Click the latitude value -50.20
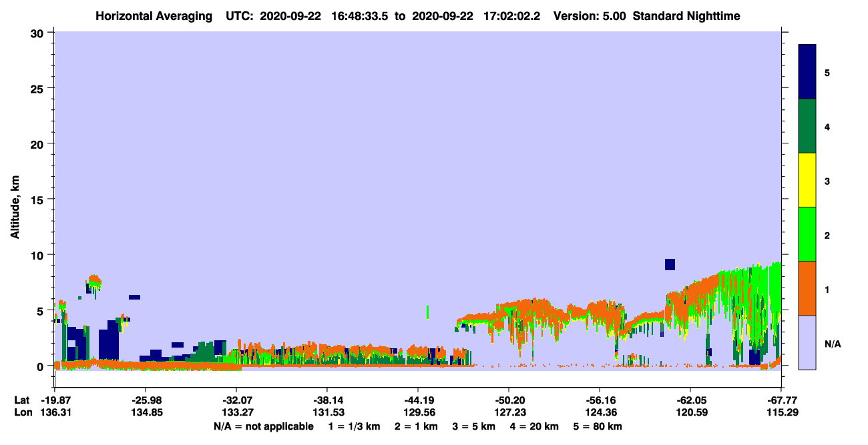The height and width of the screenshot is (445, 868). 508,400
